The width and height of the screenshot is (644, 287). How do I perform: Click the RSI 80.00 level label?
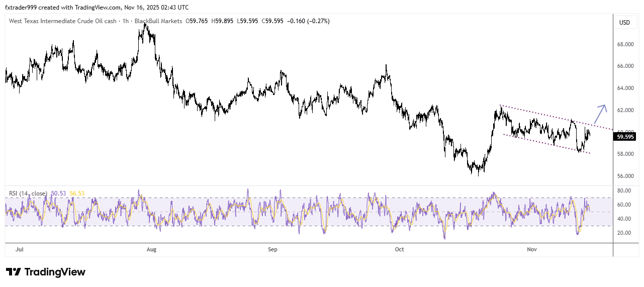[x=624, y=190]
